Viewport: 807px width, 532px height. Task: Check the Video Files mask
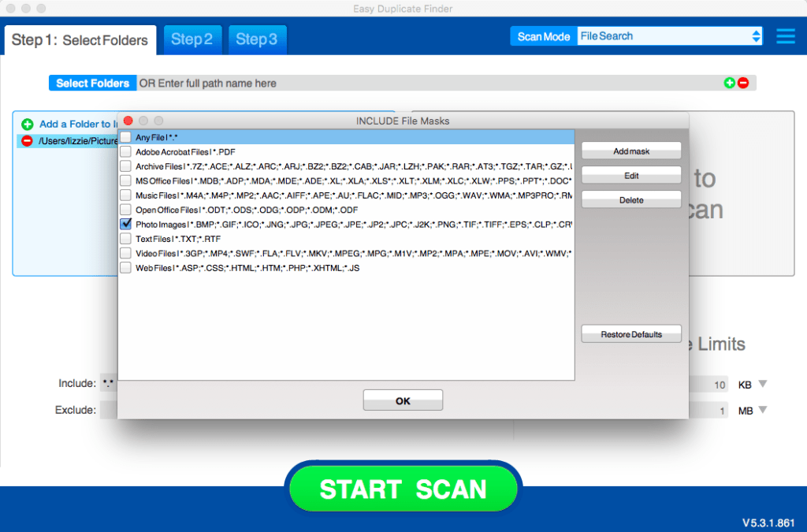[x=125, y=254]
